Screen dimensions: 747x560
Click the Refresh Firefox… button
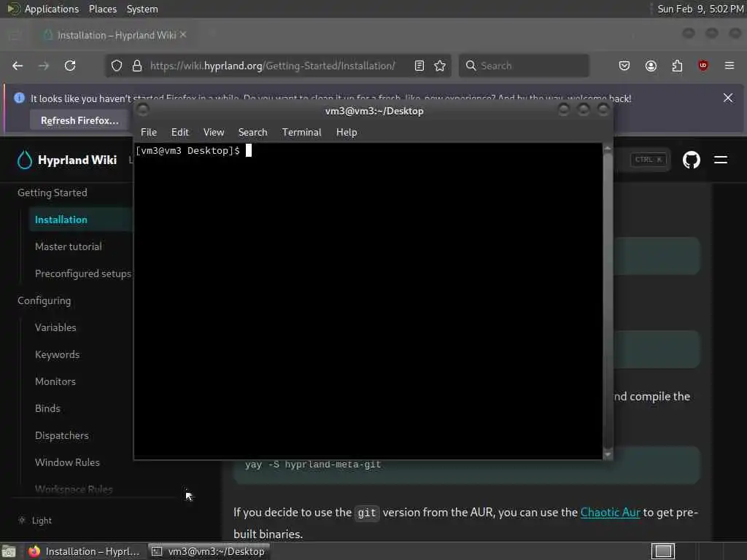click(x=80, y=120)
